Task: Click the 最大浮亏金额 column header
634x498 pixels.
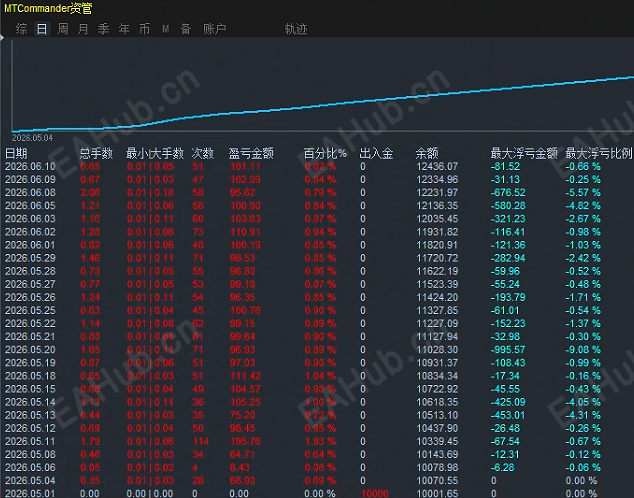Action: (x=524, y=153)
